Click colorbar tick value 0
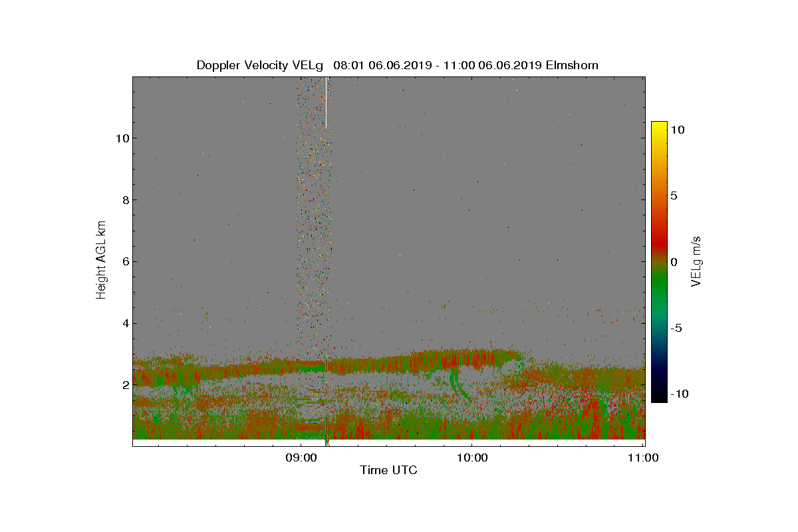 (674, 262)
